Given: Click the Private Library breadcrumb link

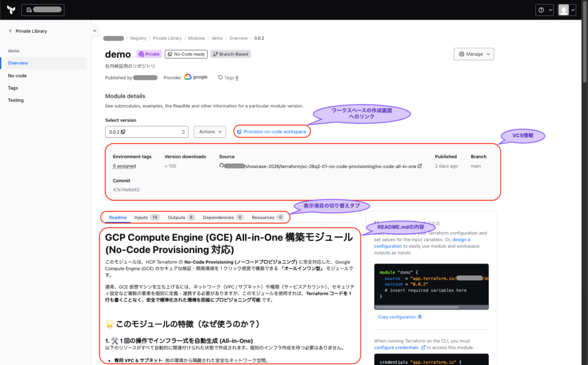Looking at the screenshot, I should point(167,39).
